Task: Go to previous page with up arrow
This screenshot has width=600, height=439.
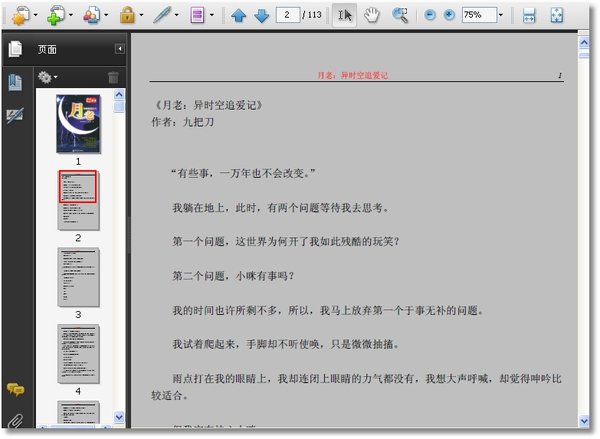Action: tap(239, 16)
